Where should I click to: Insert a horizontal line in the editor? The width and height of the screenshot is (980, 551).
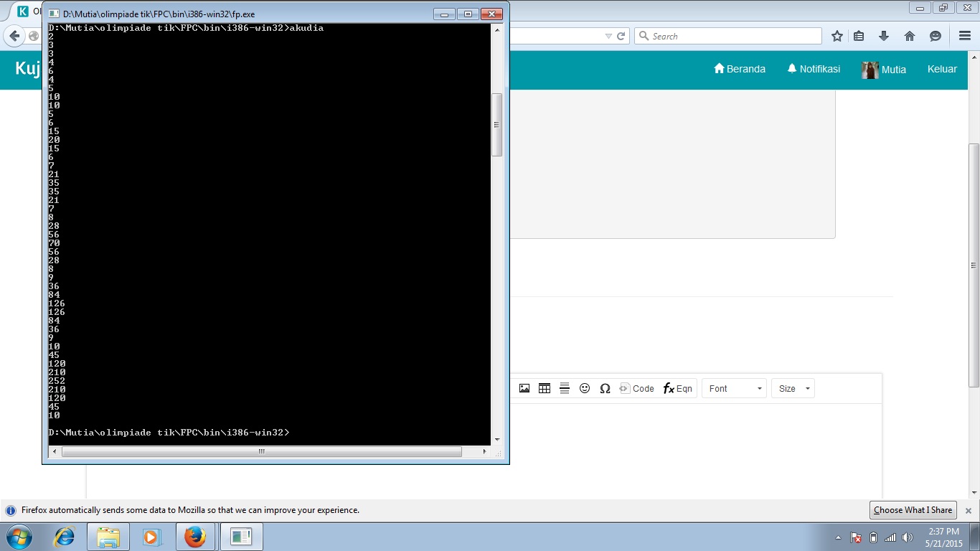point(565,389)
